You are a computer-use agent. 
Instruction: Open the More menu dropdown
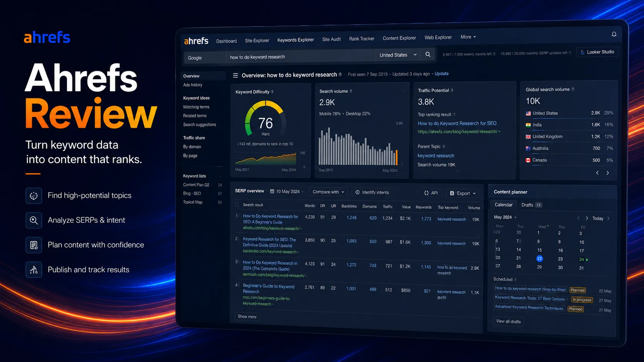pyautogui.click(x=468, y=37)
